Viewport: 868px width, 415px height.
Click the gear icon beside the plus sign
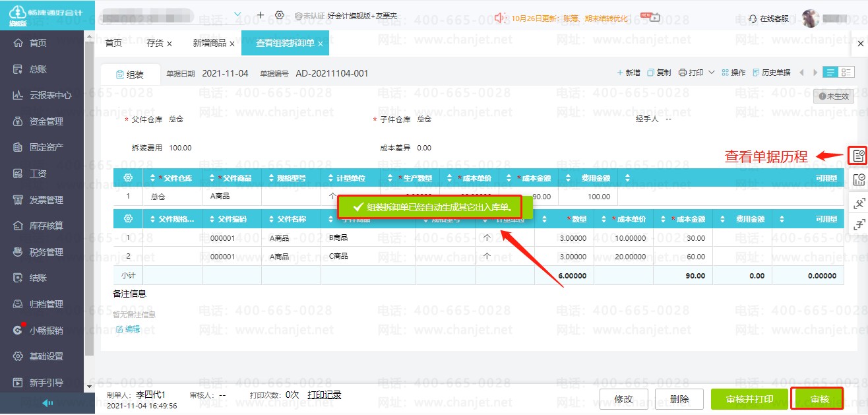click(x=280, y=15)
